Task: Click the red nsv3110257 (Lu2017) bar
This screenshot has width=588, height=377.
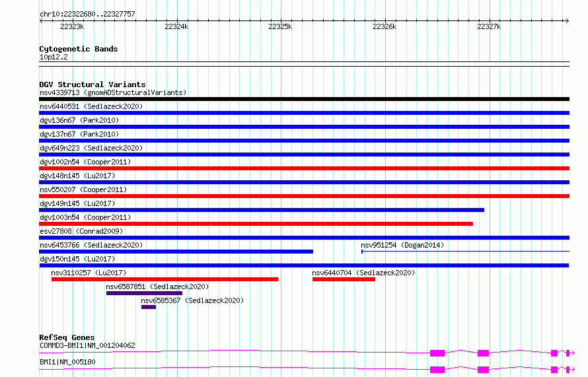Action: pos(165,279)
